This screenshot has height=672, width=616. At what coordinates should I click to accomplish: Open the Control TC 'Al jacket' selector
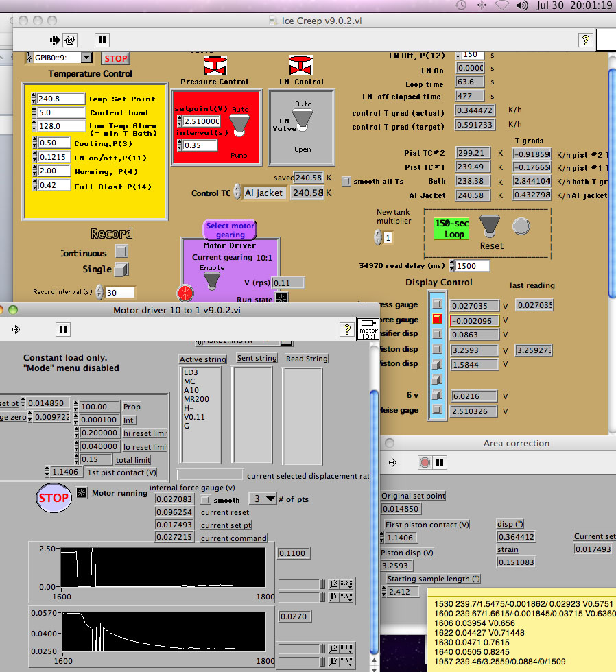pyautogui.click(x=265, y=193)
